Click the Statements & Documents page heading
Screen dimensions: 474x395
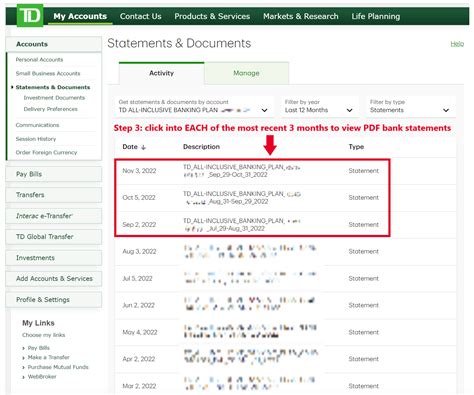pyautogui.click(x=179, y=43)
